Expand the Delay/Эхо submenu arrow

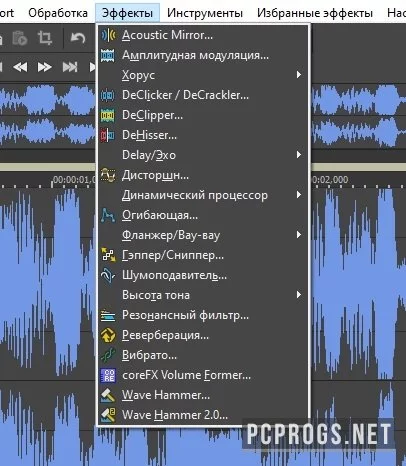point(299,155)
